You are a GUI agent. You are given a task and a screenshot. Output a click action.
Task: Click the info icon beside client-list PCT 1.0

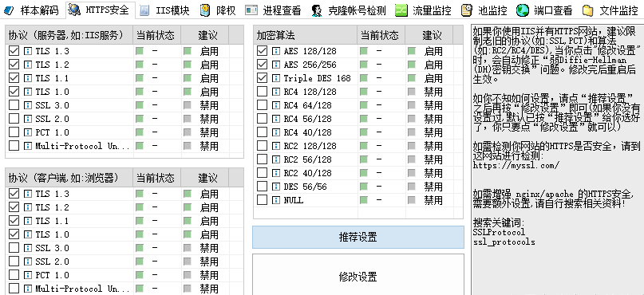(27, 274)
